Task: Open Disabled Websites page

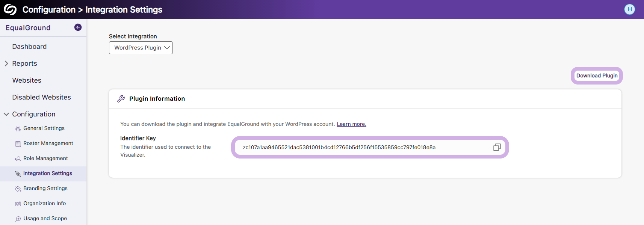Action: click(41, 97)
